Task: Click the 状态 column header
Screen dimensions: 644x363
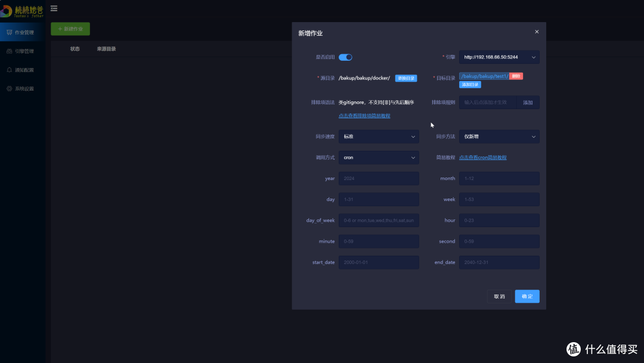Action: pos(75,49)
